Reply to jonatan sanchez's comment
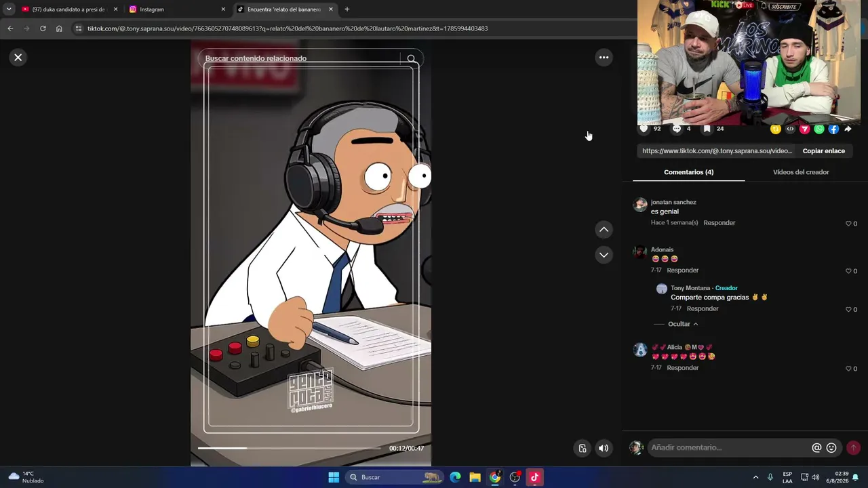 coord(719,223)
